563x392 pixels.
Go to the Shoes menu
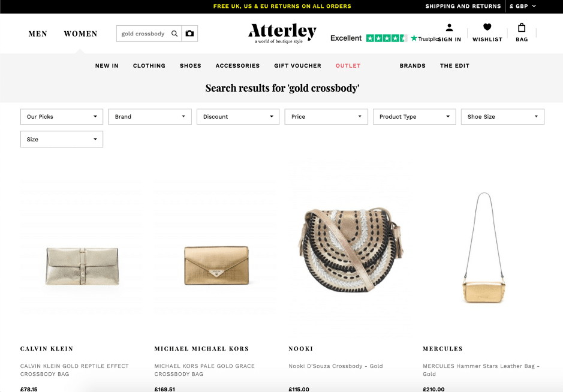coord(190,66)
